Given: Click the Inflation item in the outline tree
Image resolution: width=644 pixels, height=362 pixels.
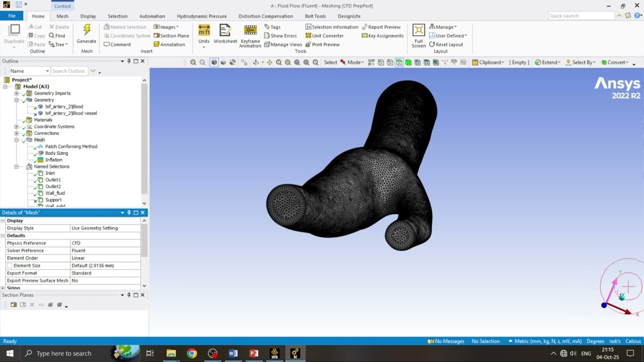Looking at the screenshot, I should coord(54,160).
